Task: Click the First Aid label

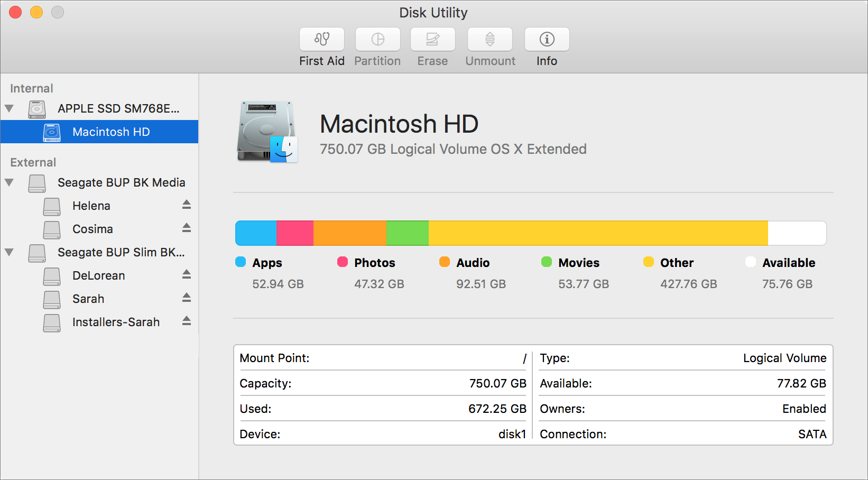Action: [x=322, y=61]
